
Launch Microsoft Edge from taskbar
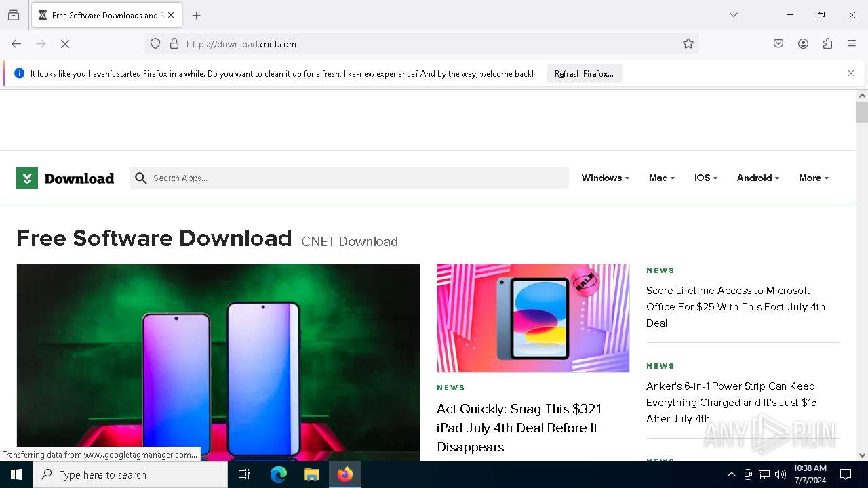279,474
